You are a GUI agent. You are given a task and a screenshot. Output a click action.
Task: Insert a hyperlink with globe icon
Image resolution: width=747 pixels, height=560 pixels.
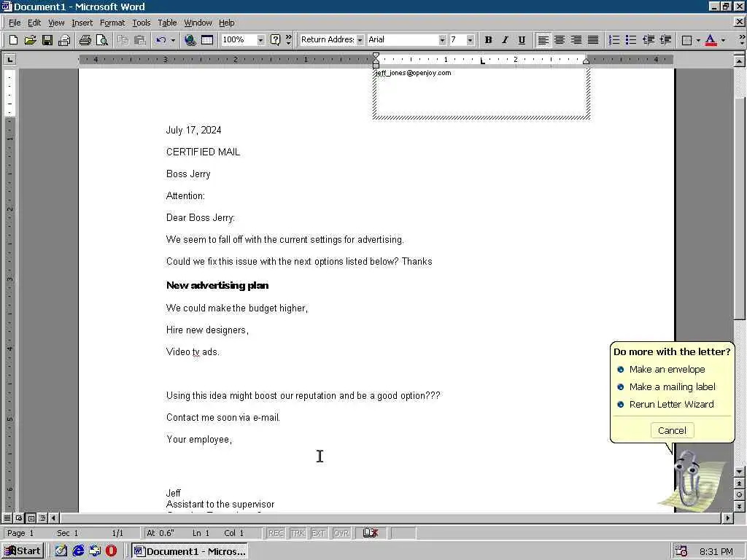coord(190,40)
